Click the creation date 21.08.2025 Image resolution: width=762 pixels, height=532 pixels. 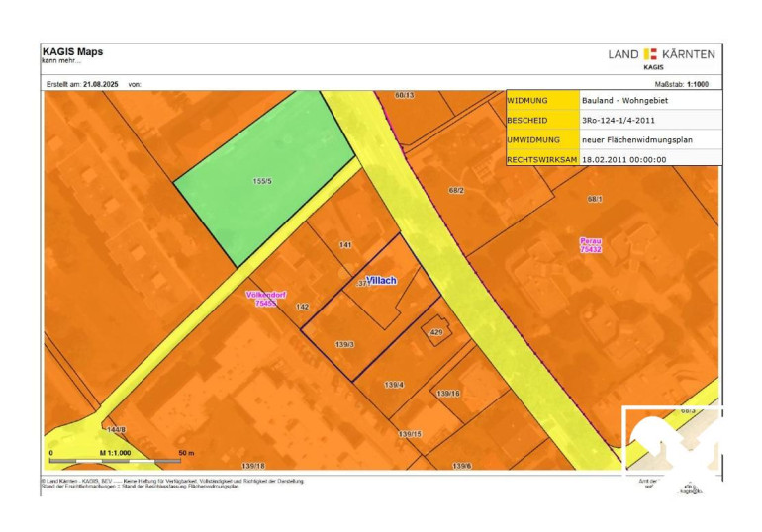tap(102, 84)
